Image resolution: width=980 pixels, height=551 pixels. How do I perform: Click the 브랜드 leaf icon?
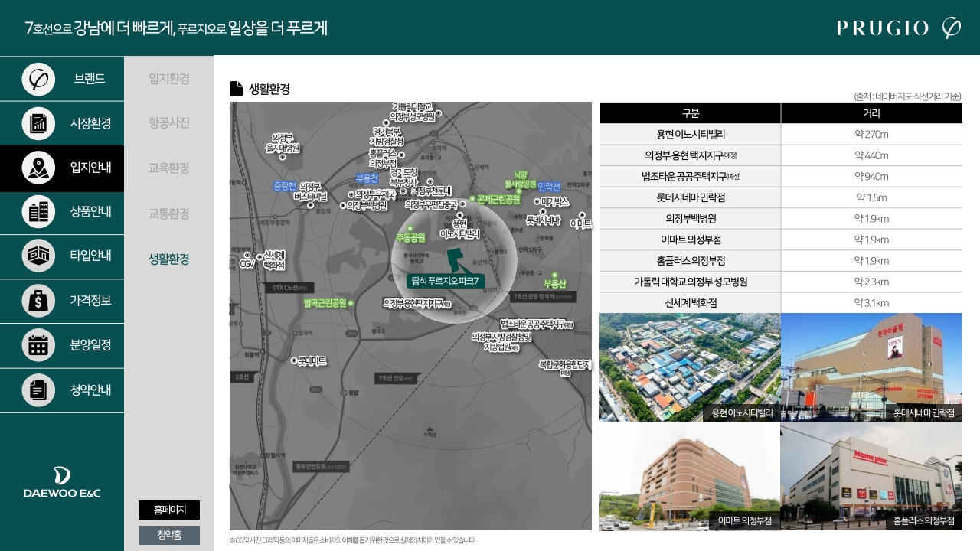[x=38, y=79]
